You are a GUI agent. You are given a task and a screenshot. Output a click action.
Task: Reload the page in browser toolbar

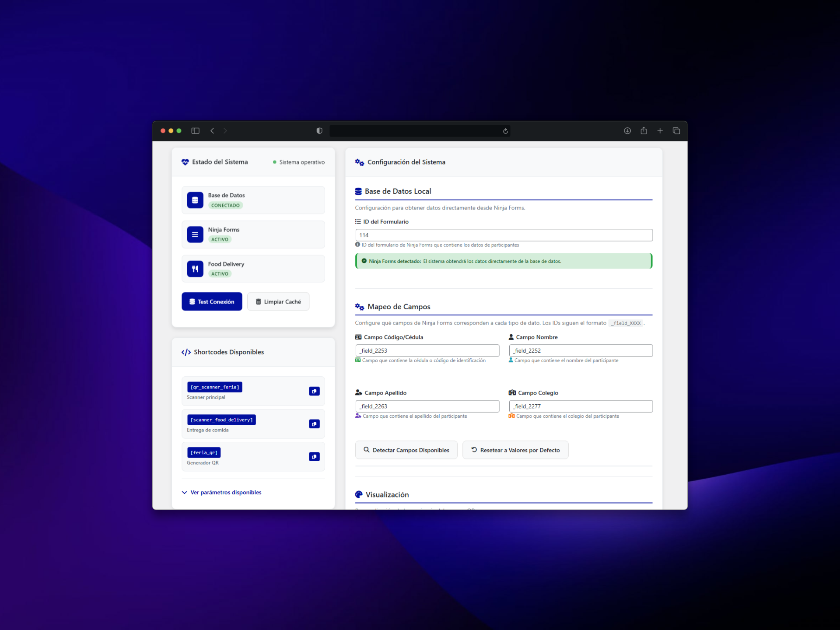click(505, 131)
